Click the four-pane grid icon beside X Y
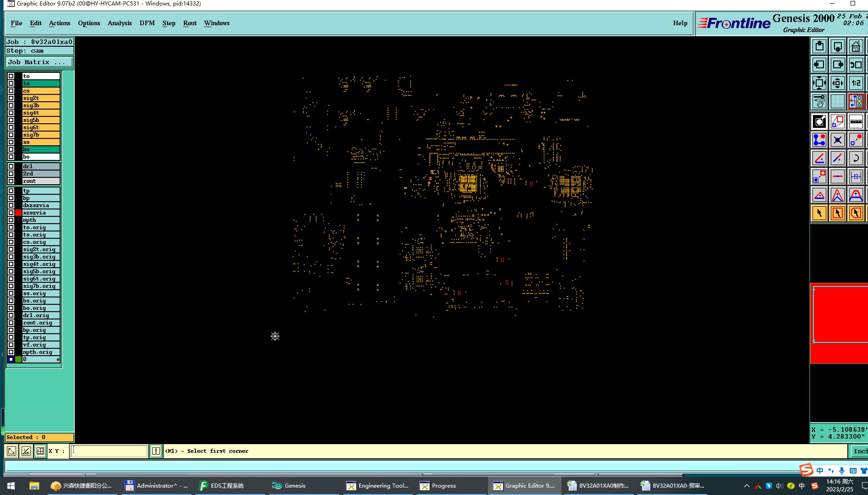 point(40,451)
